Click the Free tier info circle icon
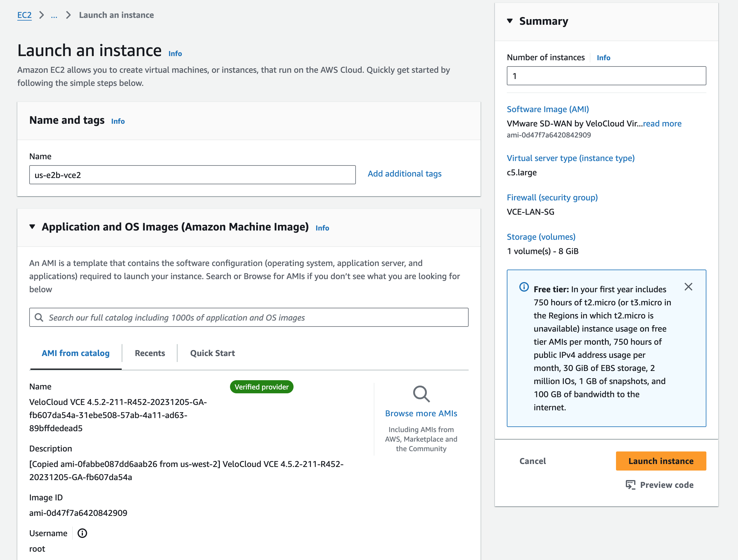 (x=524, y=287)
